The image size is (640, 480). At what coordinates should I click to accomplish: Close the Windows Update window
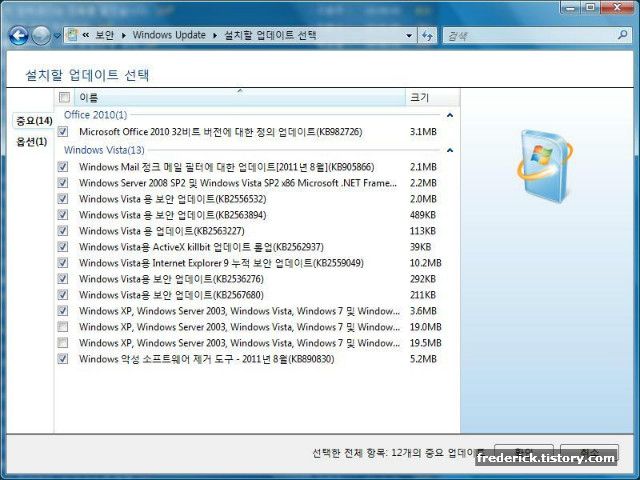[x=617, y=7]
